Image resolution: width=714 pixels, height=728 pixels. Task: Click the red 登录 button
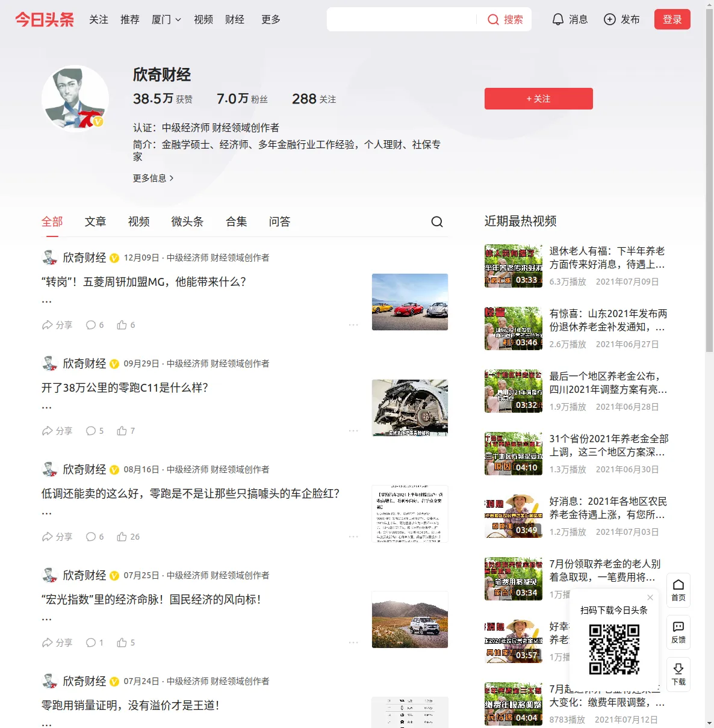(x=672, y=19)
